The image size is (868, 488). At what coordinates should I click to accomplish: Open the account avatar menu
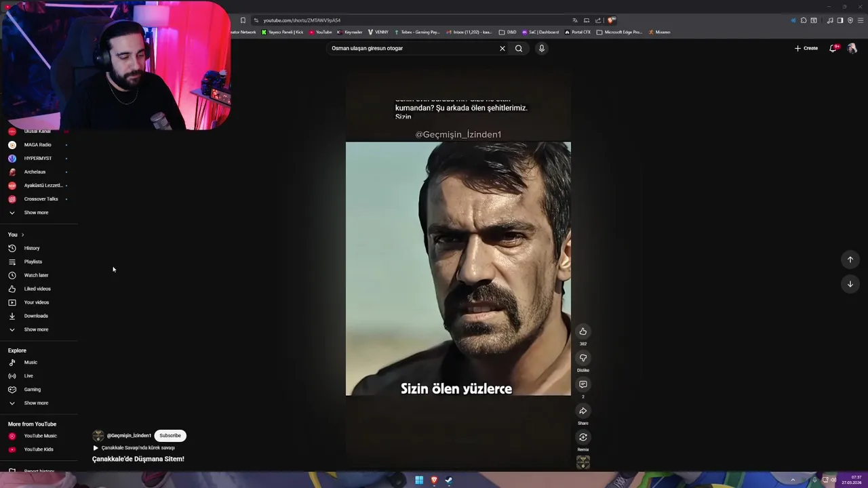pyautogui.click(x=852, y=48)
